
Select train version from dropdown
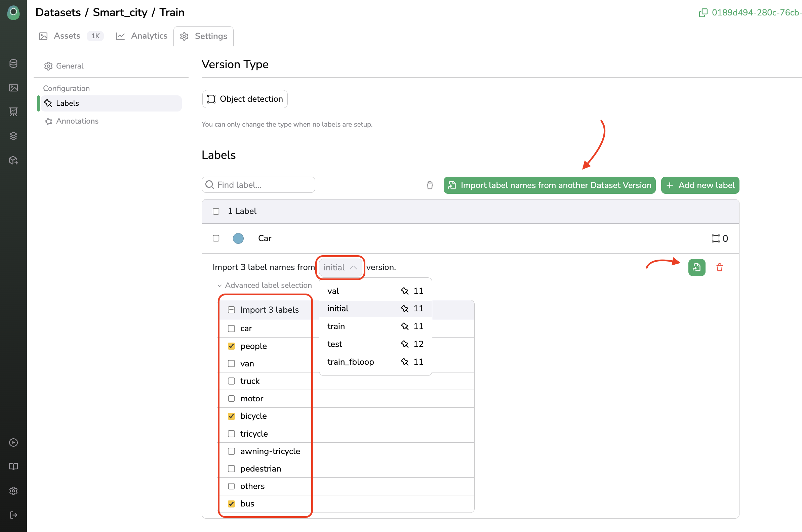tap(375, 326)
